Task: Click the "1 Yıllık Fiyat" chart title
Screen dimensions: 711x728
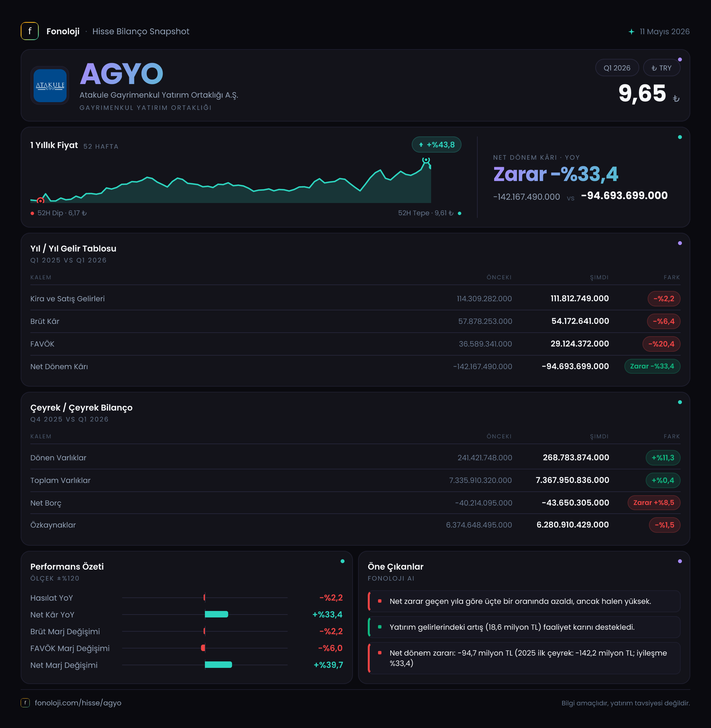Action: click(54, 145)
